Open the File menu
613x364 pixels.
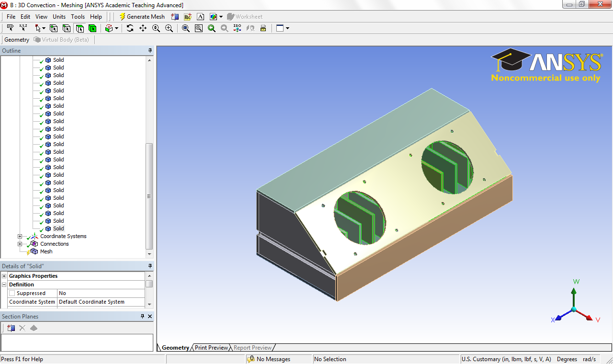[11, 16]
